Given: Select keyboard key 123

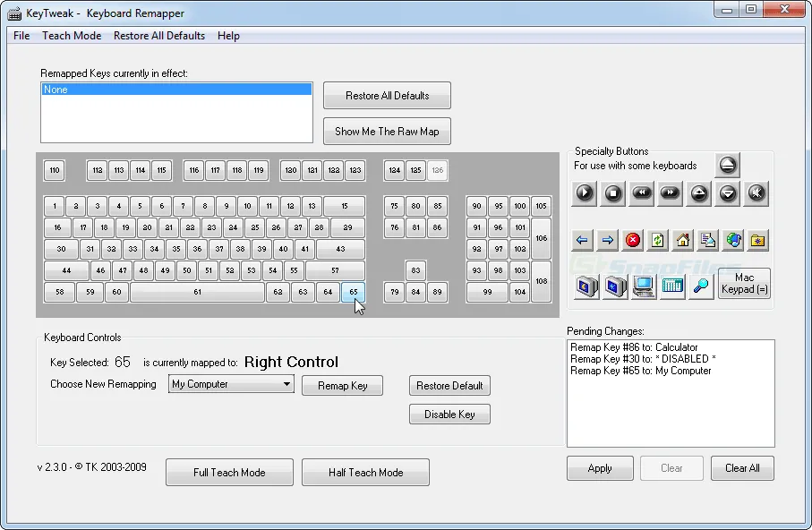Looking at the screenshot, I should click(355, 170).
